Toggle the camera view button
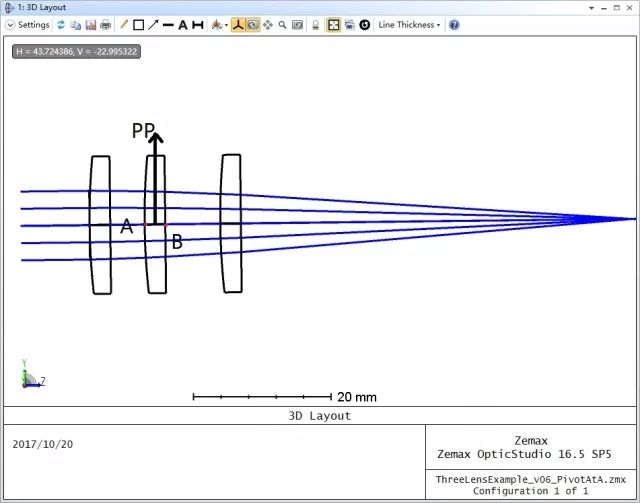Image resolution: width=640 pixels, height=503 pixels. pyautogui.click(x=253, y=24)
